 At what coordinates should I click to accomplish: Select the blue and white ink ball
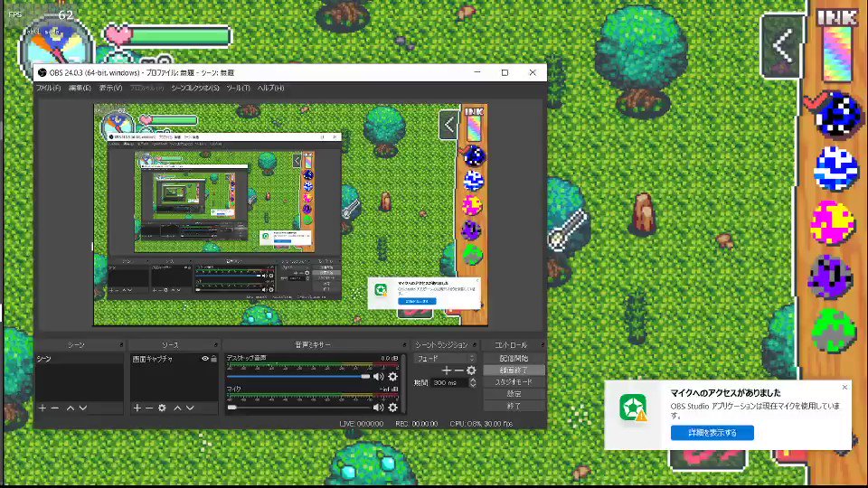[x=836, y=169]
